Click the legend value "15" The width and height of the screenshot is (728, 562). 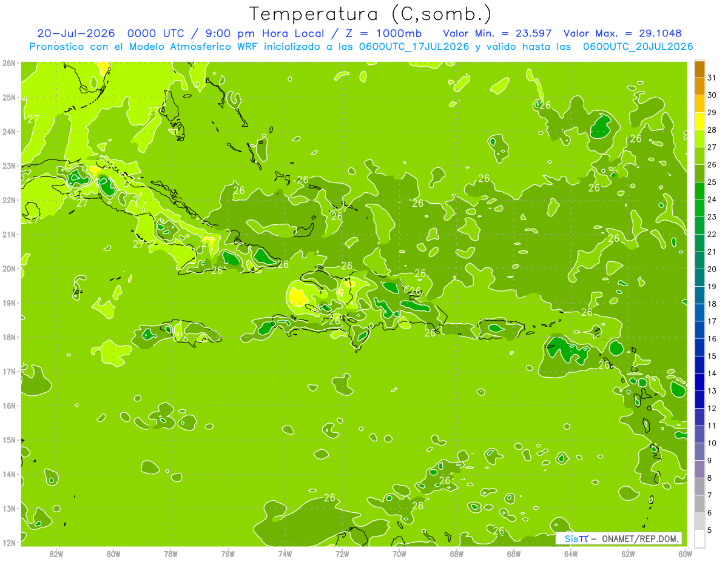712,356
